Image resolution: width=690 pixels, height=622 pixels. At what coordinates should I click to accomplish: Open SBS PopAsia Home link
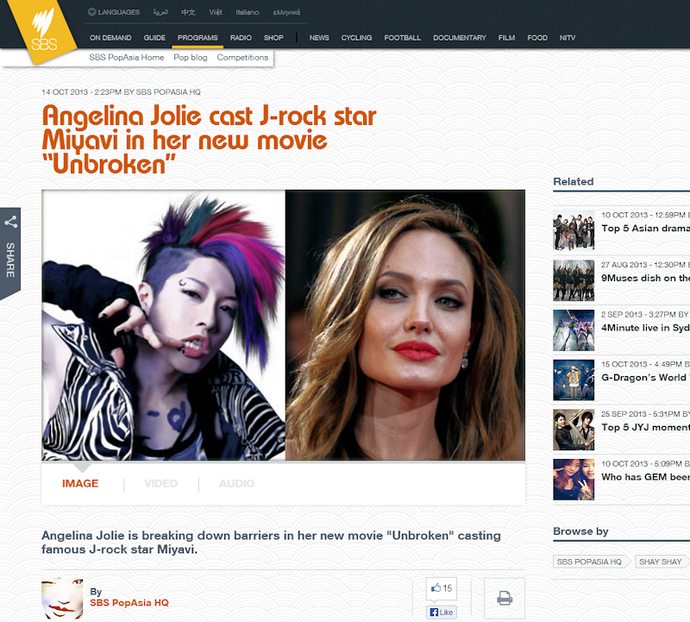(x=126, y=57)
